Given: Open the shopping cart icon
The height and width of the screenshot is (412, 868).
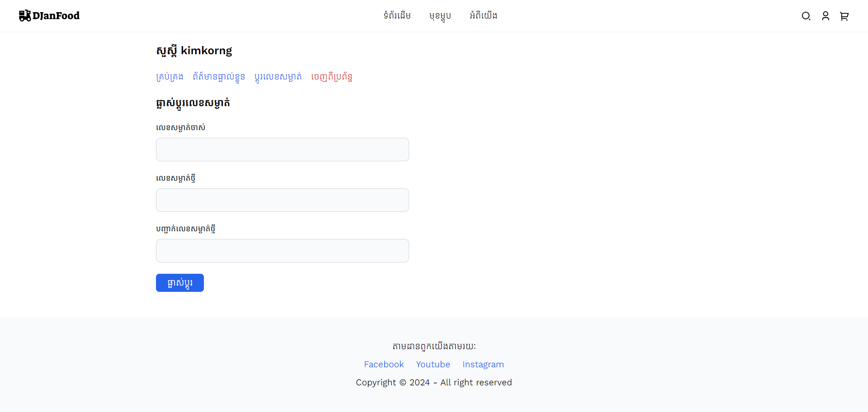Looking at the screenshot, I should (x=844, y=16).
